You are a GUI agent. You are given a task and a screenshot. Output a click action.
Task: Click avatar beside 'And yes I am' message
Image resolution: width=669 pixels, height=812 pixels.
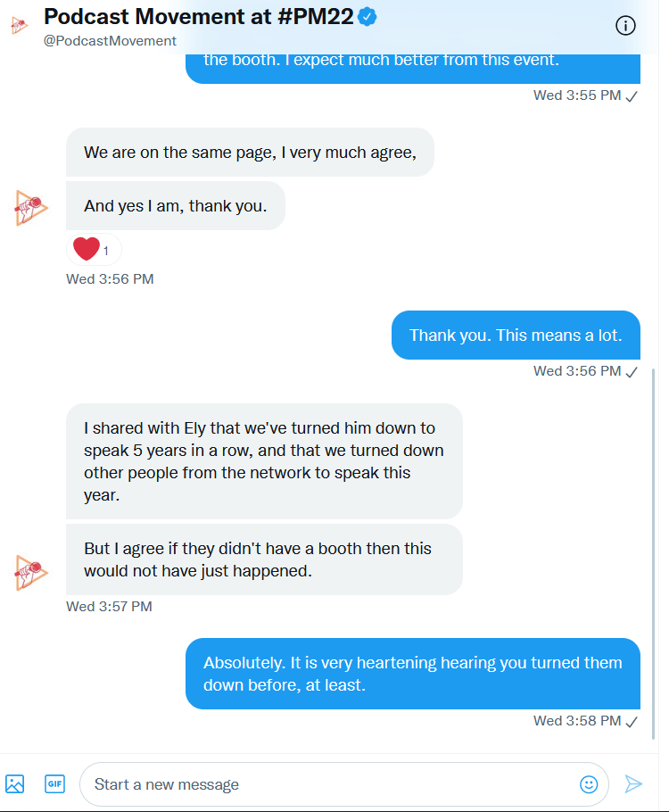click(32, 207)
